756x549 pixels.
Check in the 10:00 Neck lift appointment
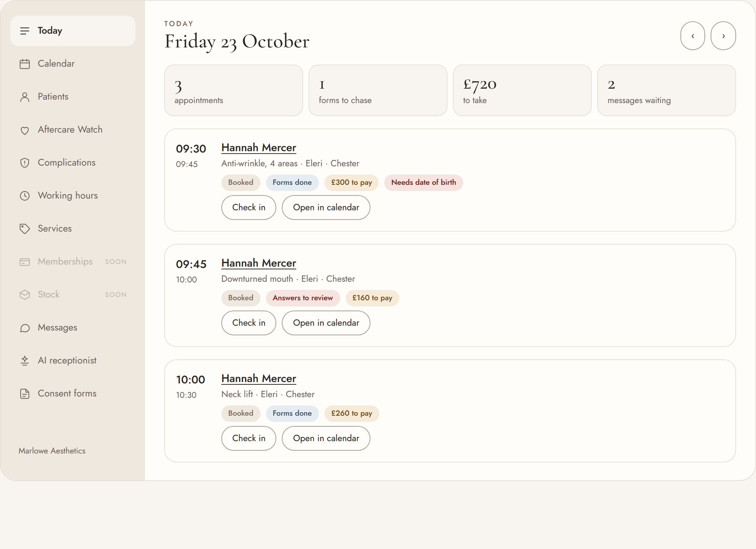click(249, 439)
